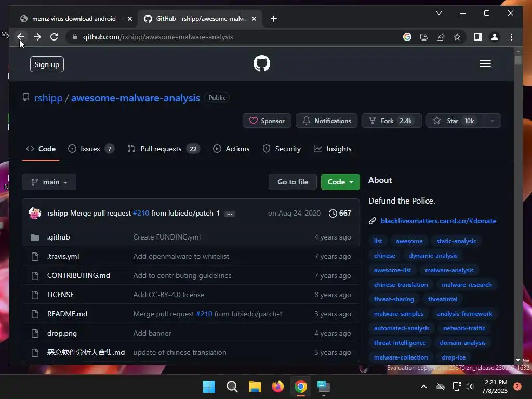Select the static-analysis topic tag
Viewport: 532px width, 399px height.
tap(456, 241)
